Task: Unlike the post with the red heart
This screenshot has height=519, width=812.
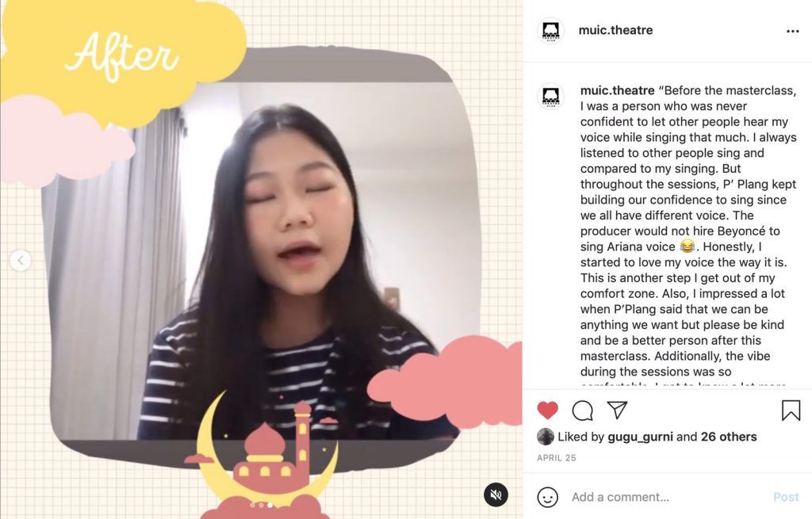Action: pos(547,410)
